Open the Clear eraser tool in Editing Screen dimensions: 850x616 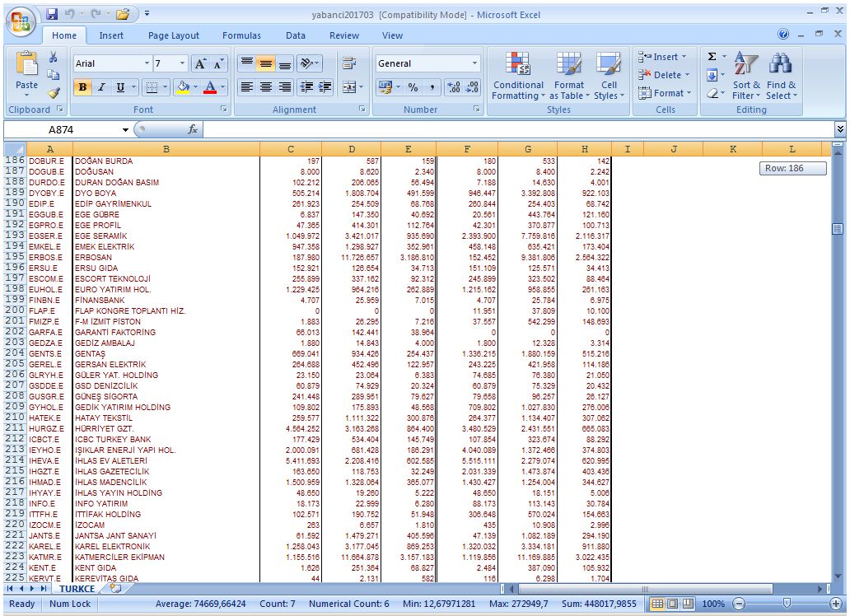[712, 93]
